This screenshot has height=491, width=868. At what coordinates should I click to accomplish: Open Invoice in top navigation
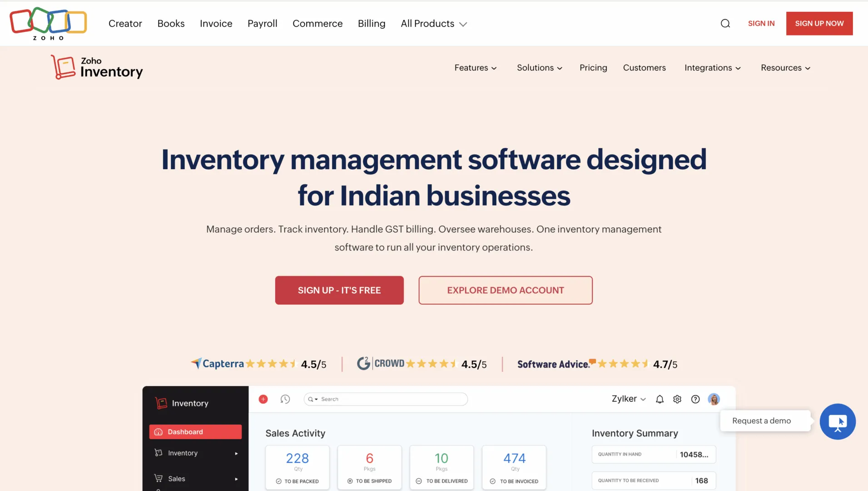coord(216,24)
